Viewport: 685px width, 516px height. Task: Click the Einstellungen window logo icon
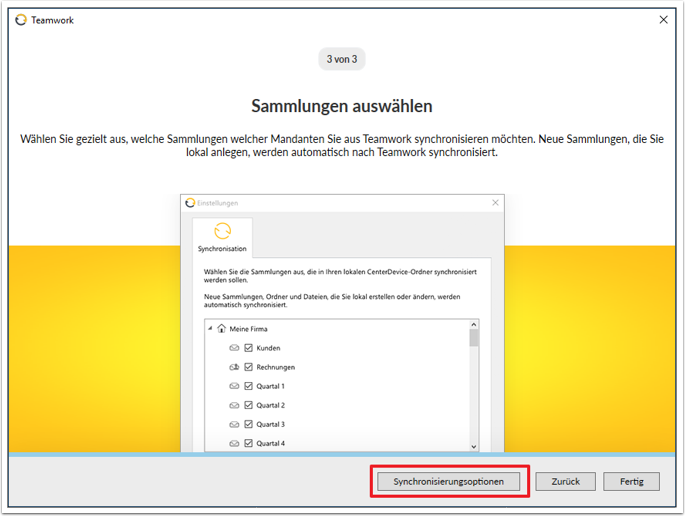click(190, 203)
